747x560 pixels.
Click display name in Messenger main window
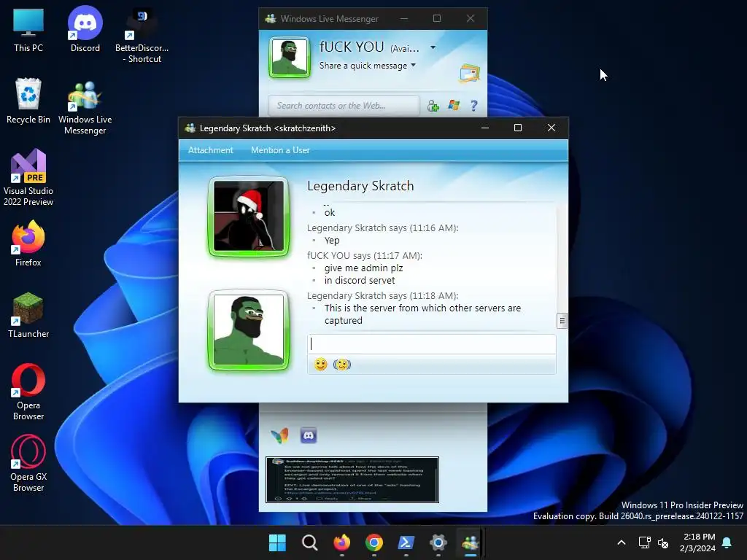352,47
